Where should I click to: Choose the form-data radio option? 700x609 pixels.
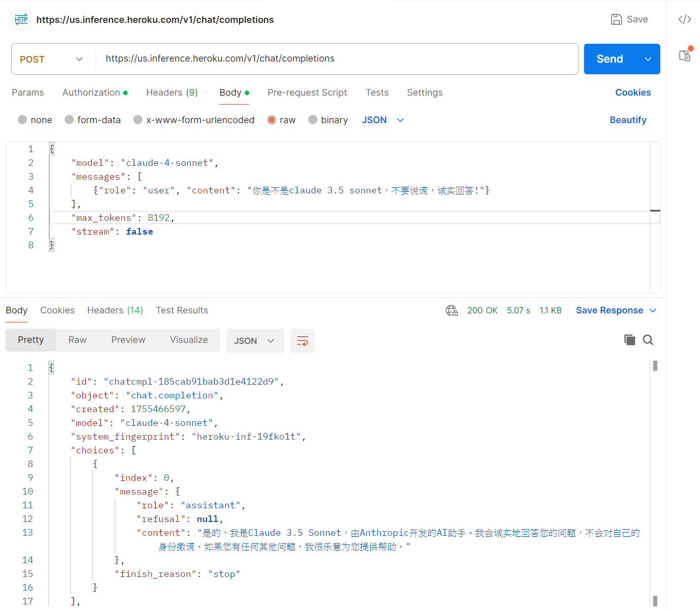69,120
